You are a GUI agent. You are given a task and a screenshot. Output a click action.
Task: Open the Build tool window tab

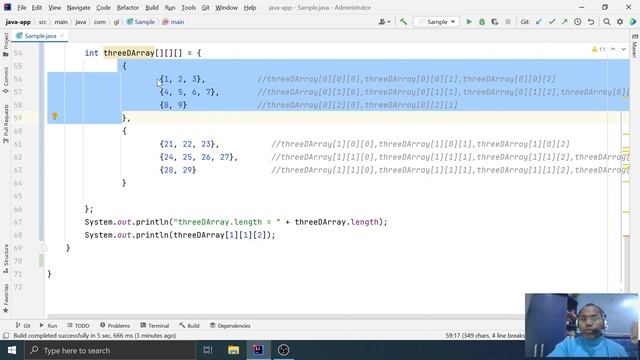(x=189, y=325)
